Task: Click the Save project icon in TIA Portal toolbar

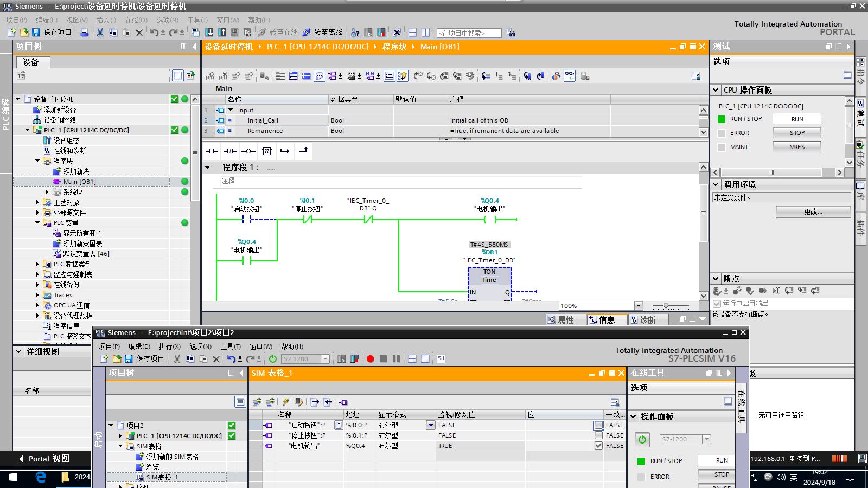Action: click(36, 33)
